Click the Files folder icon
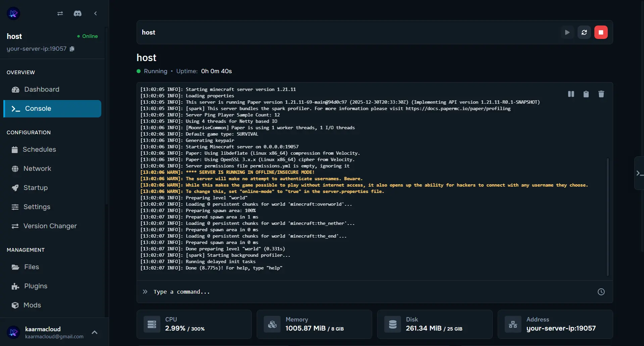The width and height of the screenshot is (644, 346). tap(15, 267)
